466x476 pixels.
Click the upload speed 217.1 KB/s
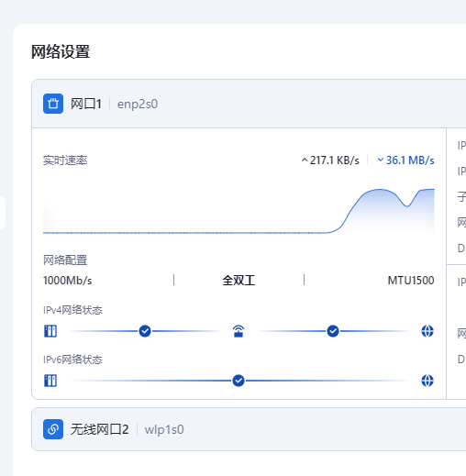pos(335,161)
